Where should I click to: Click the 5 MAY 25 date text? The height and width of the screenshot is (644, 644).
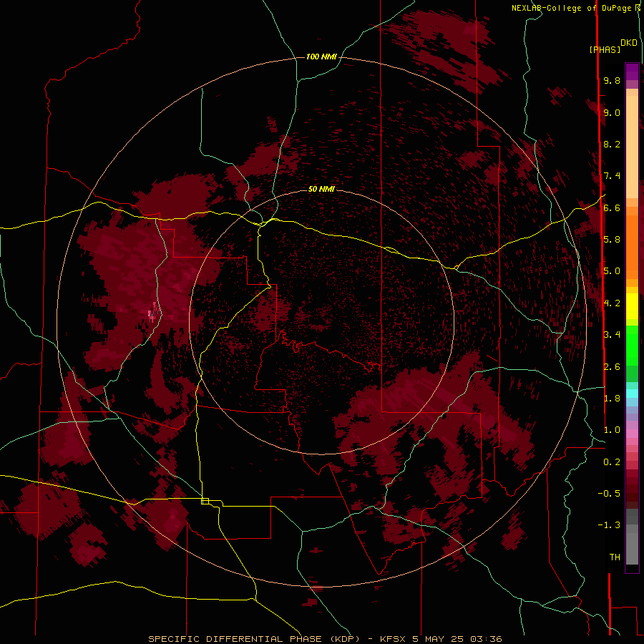tap(439, 639)
